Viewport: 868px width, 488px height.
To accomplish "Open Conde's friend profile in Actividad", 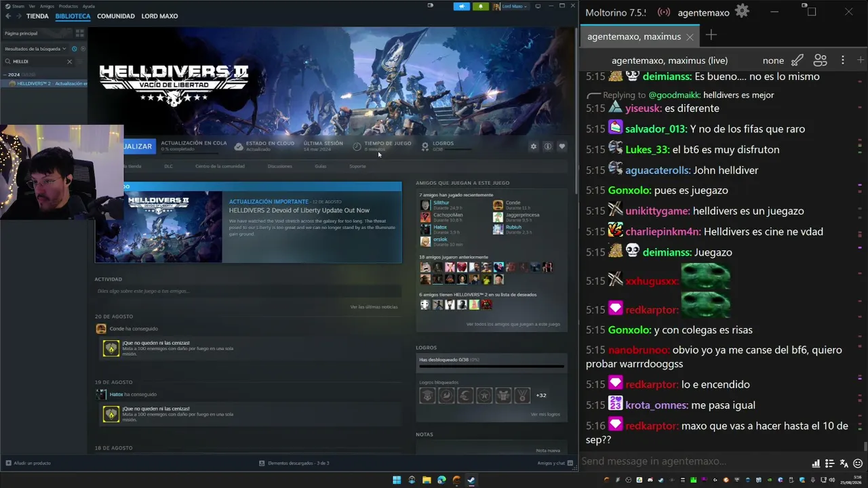I will [117, 329].
